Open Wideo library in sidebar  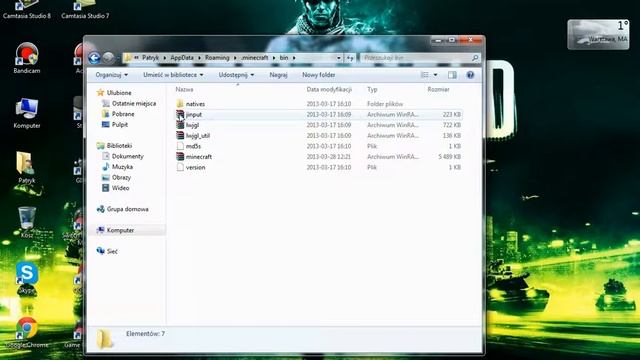120,188
